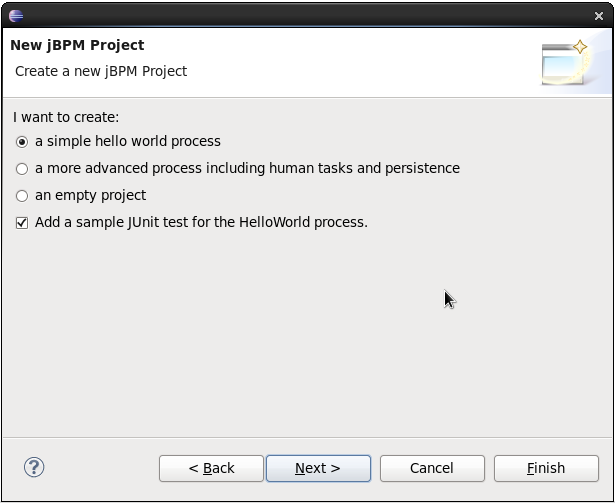This screenshot has height=503, width=615.
Task: Go to the next wizard page
Action: 318,468
